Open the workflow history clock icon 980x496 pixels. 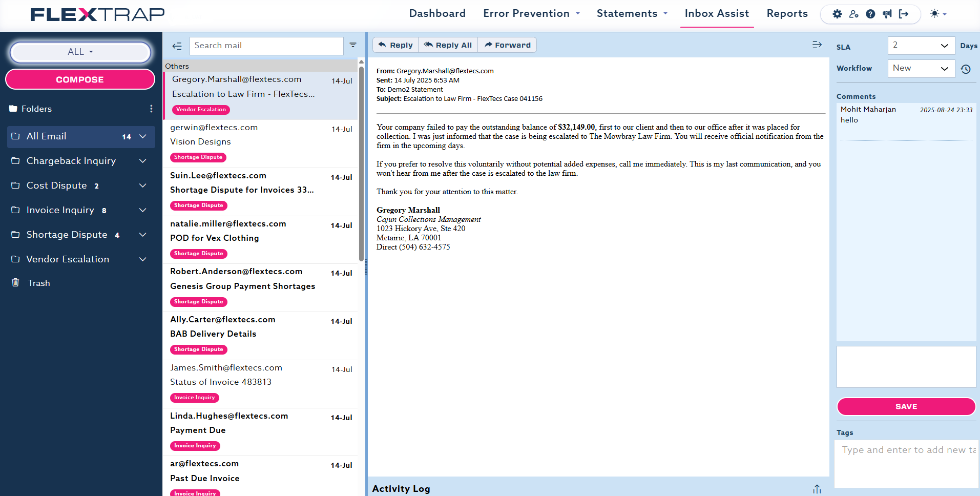pyautogui.click(x=966, y=69)
